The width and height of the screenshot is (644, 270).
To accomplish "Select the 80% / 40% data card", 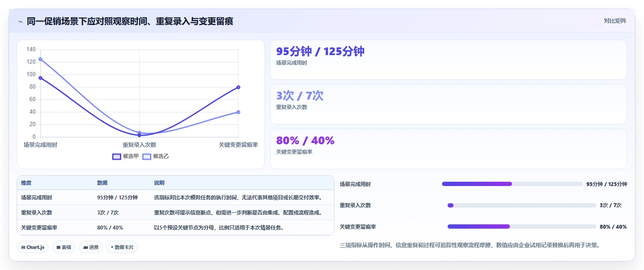I will [x=448, y=149].
